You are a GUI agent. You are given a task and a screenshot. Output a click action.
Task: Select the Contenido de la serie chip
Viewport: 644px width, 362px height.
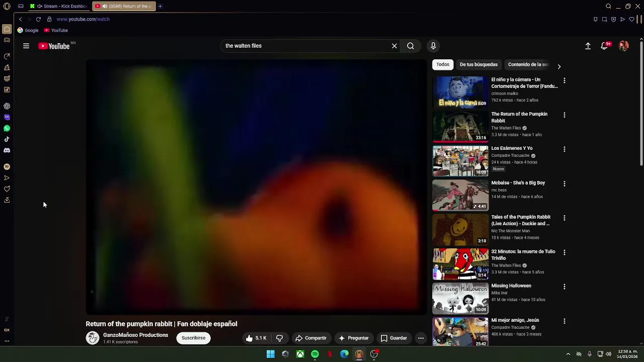pos(528,64)
